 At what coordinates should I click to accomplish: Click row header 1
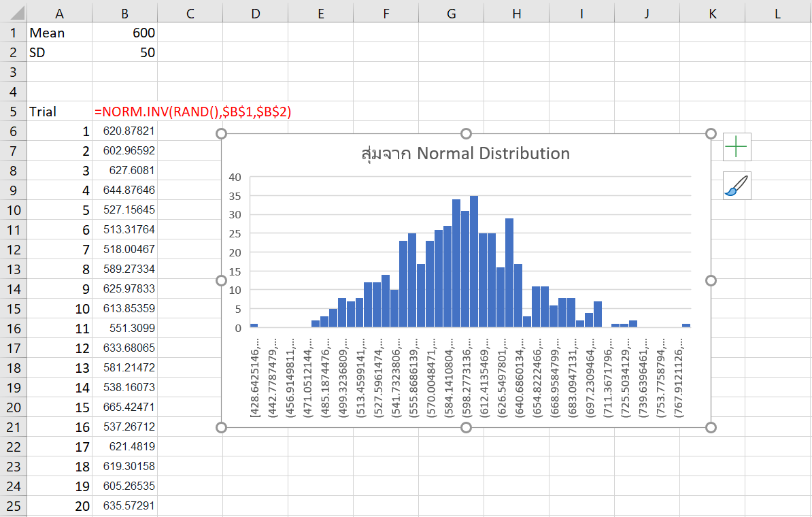(13, 33)
